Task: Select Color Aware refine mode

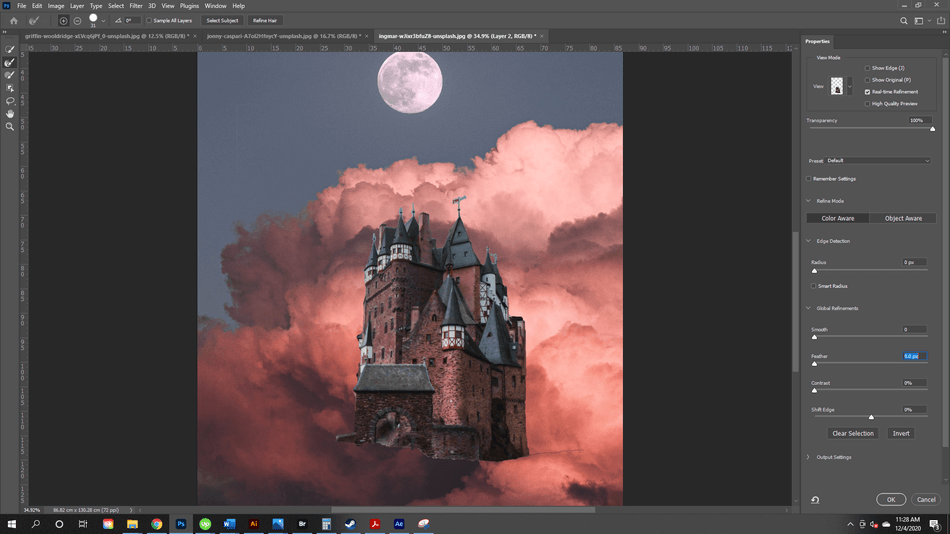Action: coord(838,218)
